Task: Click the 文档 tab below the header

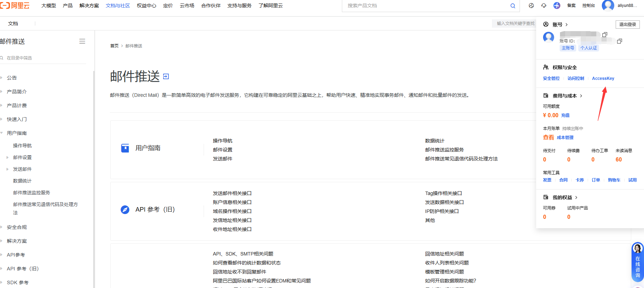Action: (13, 24)
